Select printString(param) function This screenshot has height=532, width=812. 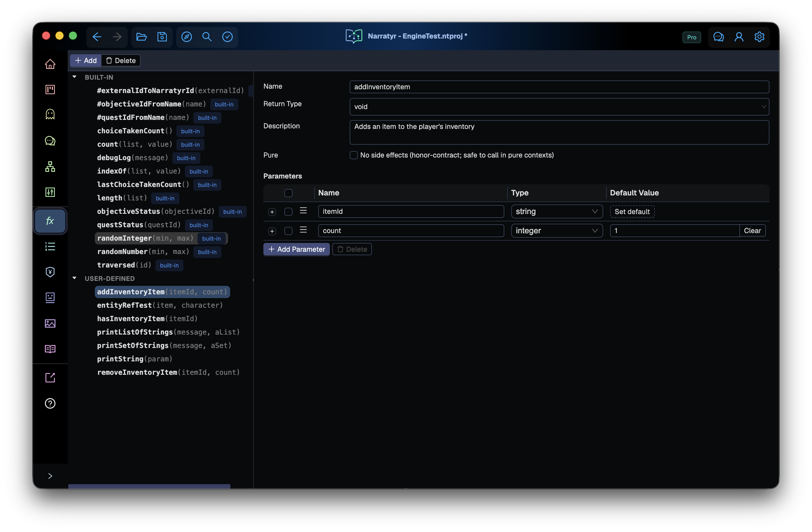pos(134,359)
